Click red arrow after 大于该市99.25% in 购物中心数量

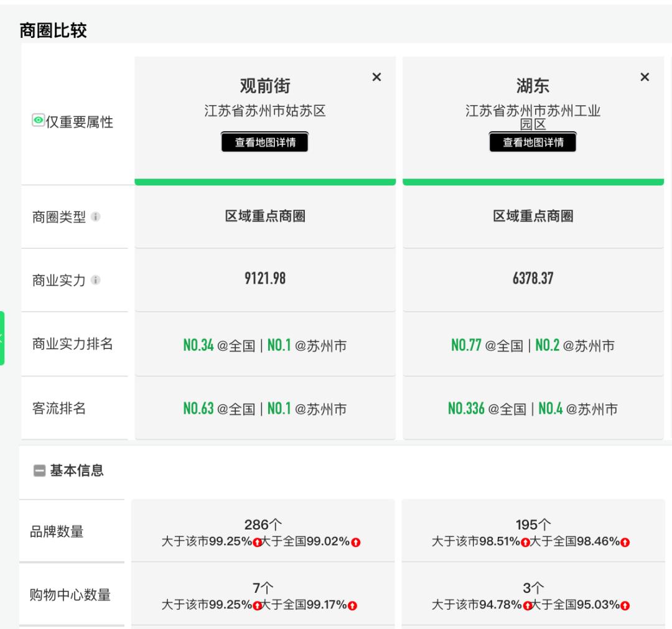(x=257, y=606)
